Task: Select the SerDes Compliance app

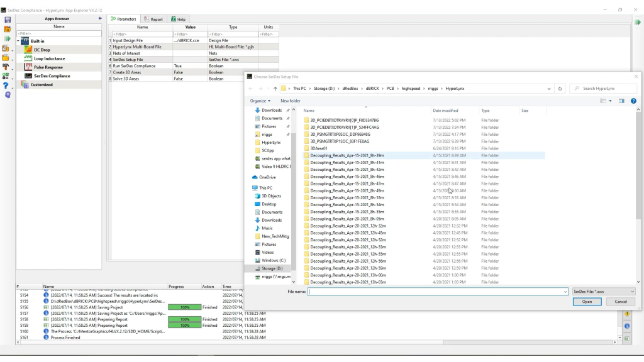Action: [52, 76]
